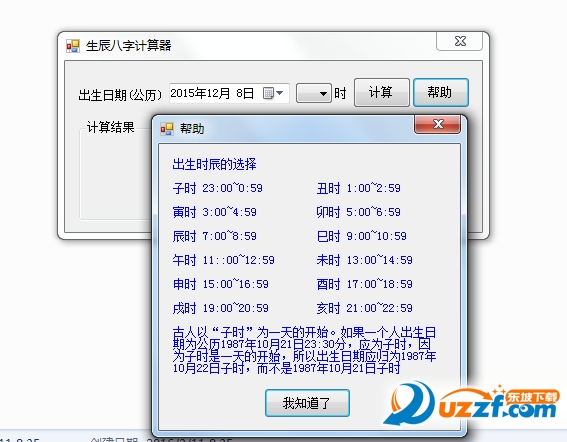Click the text 酉时 17:00~18:59
The width and height of the screenshot is (567, 442).
[364, 284]
